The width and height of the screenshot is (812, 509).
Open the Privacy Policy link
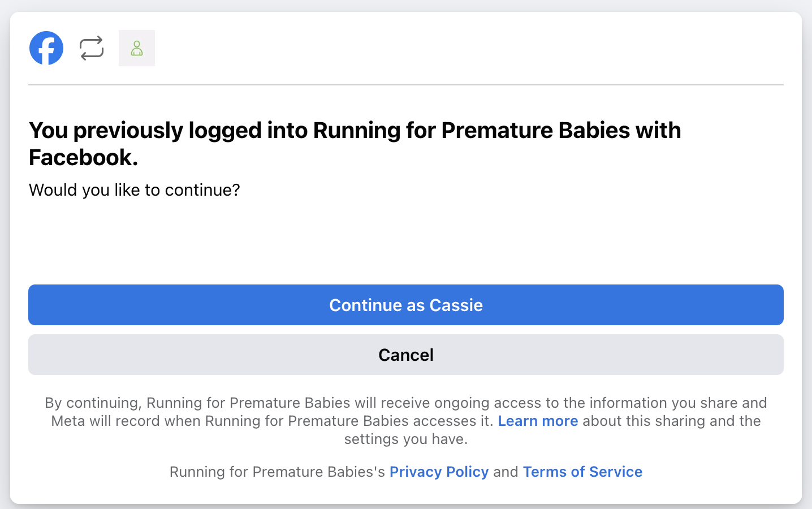pyautogui.click(x=439, y=472)
